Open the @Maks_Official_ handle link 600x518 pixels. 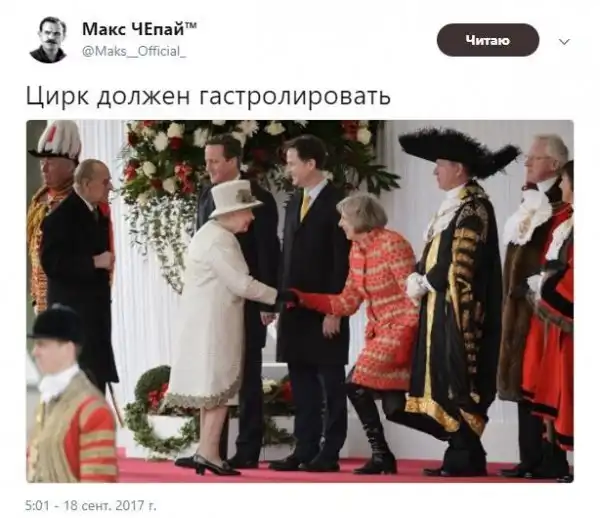[134, 51]
